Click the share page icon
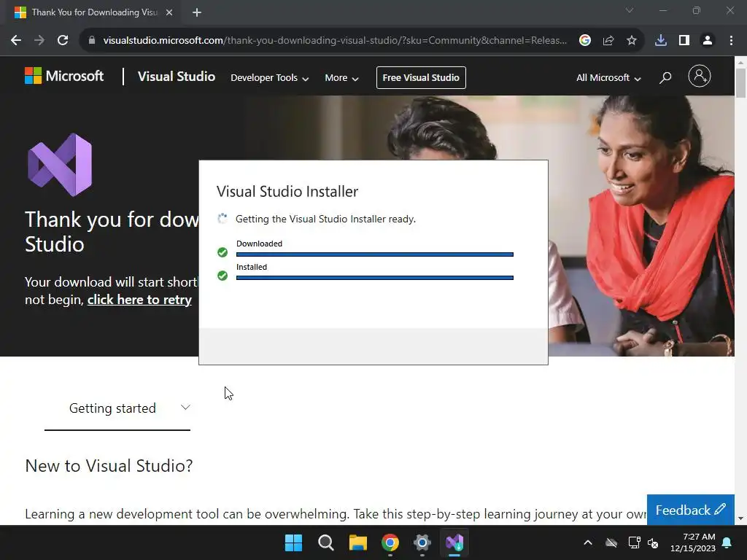This screenshot has height=560, width=747. 608,41
